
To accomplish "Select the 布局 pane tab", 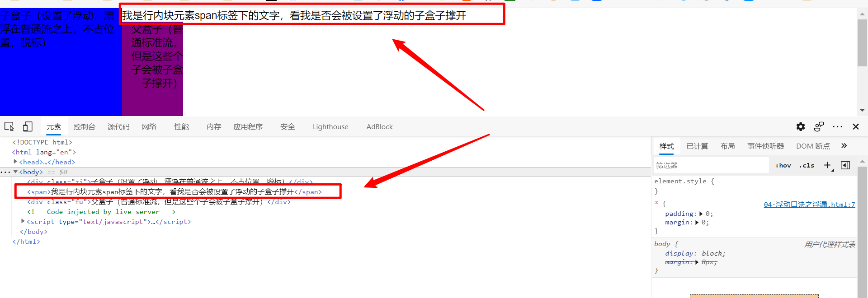I will 727,146.
